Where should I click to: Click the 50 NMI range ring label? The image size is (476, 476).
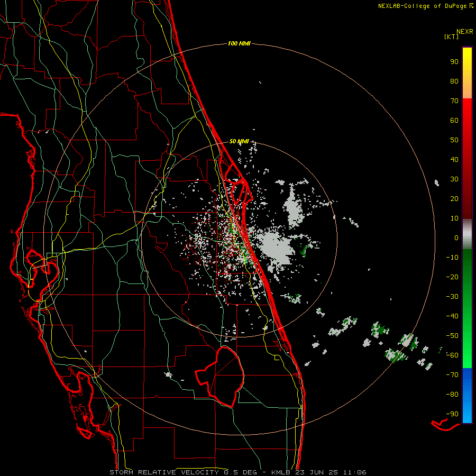point(239,141)
